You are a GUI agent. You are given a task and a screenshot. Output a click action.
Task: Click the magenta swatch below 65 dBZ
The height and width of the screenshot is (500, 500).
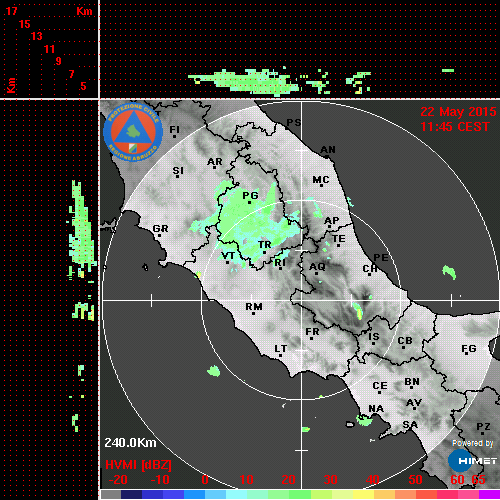pyautogui.click(x=489, y=494)
